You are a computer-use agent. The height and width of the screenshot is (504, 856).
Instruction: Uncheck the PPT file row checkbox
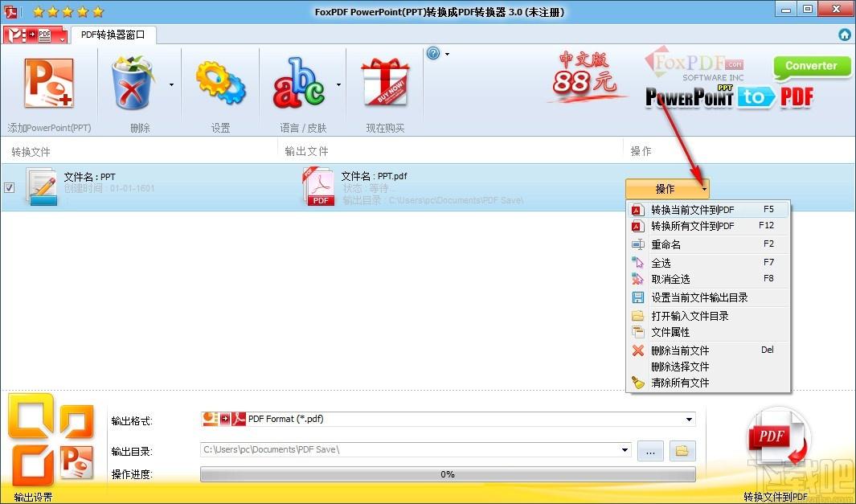[x=10, y=188]
